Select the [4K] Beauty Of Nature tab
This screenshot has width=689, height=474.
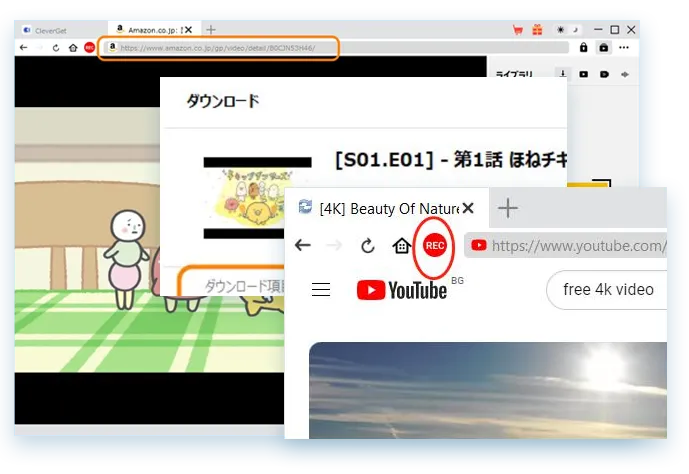click(x=387, y=208)
